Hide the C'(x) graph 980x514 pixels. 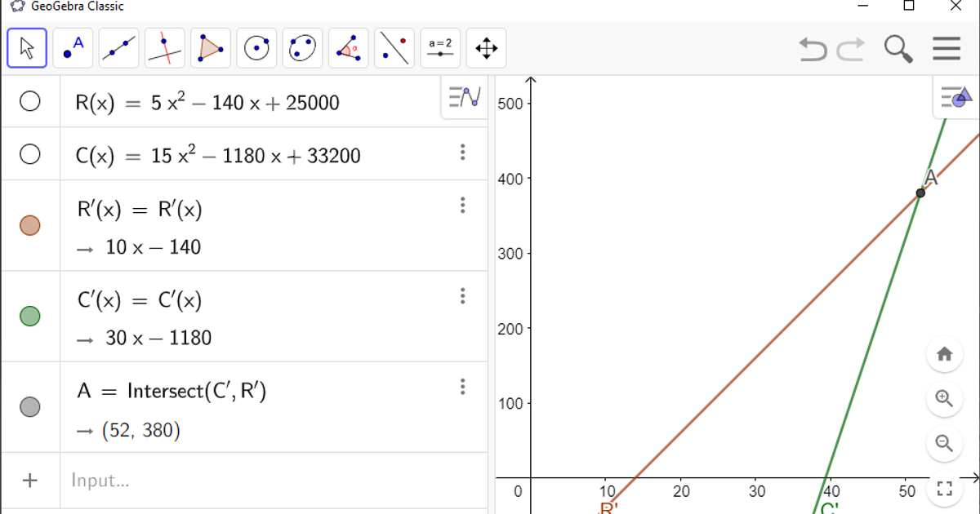[30, 317]
